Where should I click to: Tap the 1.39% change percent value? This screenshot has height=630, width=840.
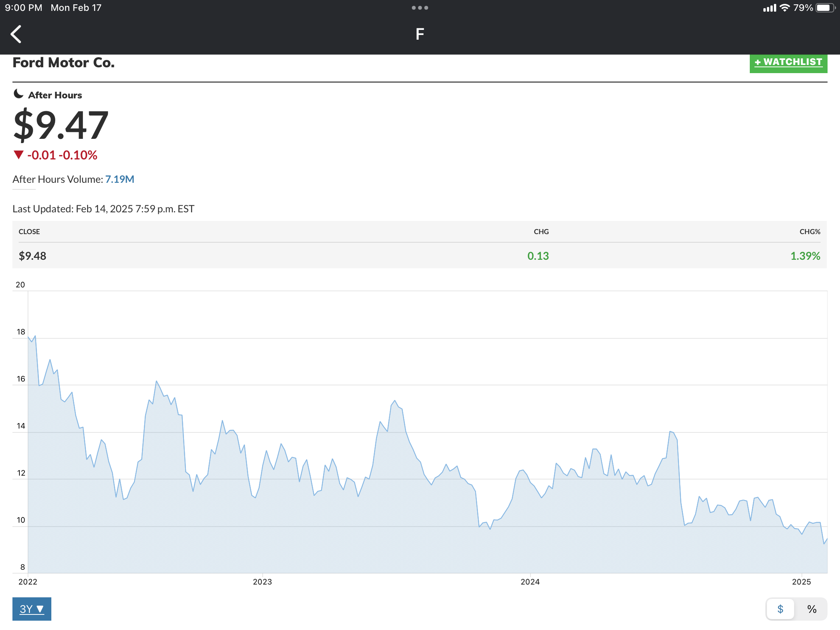(805, 256)
